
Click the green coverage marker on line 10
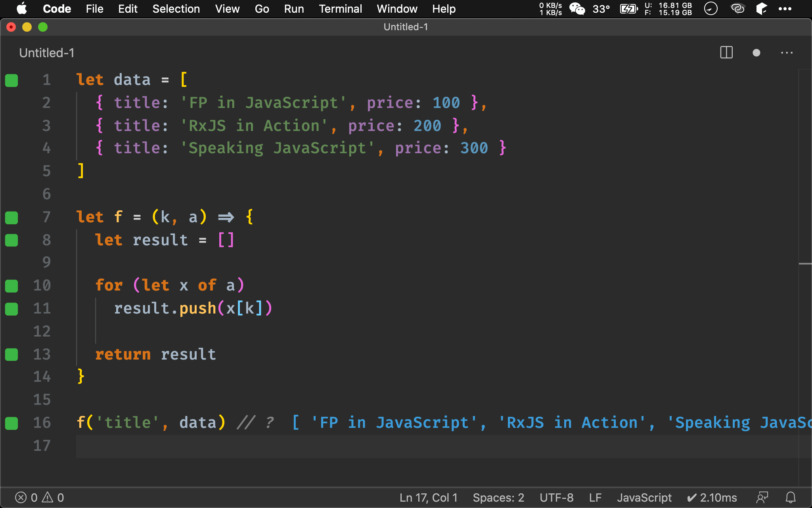[11, 286]
